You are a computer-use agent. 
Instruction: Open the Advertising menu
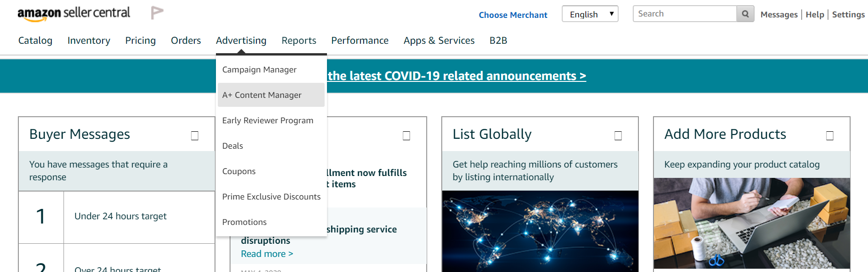(241, 40)
